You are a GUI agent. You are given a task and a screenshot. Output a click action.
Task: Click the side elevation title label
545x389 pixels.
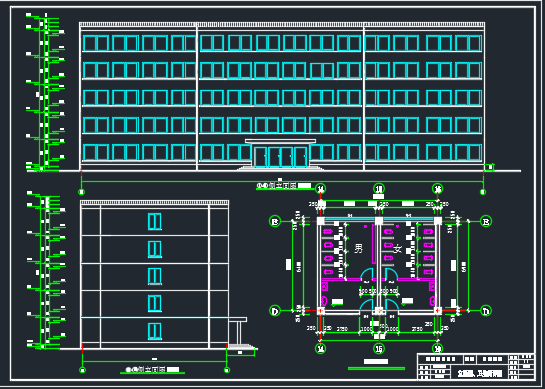pos(153,370)
